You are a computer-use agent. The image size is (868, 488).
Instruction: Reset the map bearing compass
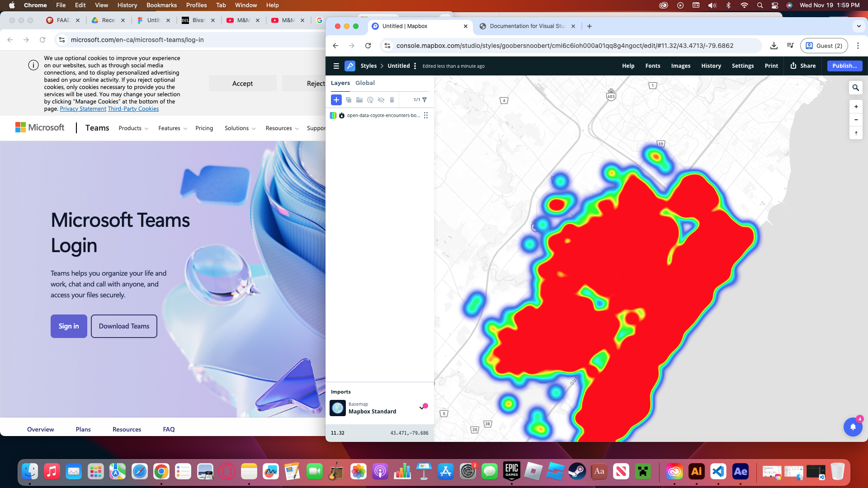tap(856, 133)
